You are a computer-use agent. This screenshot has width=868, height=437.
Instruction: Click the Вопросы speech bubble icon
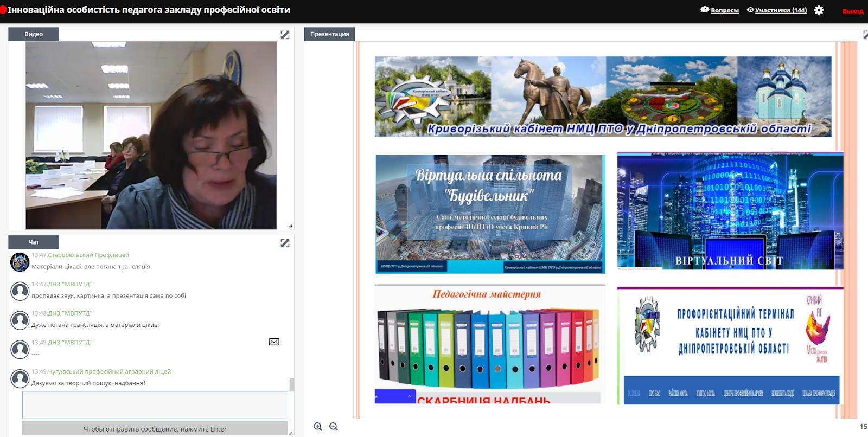pos(705,9)
